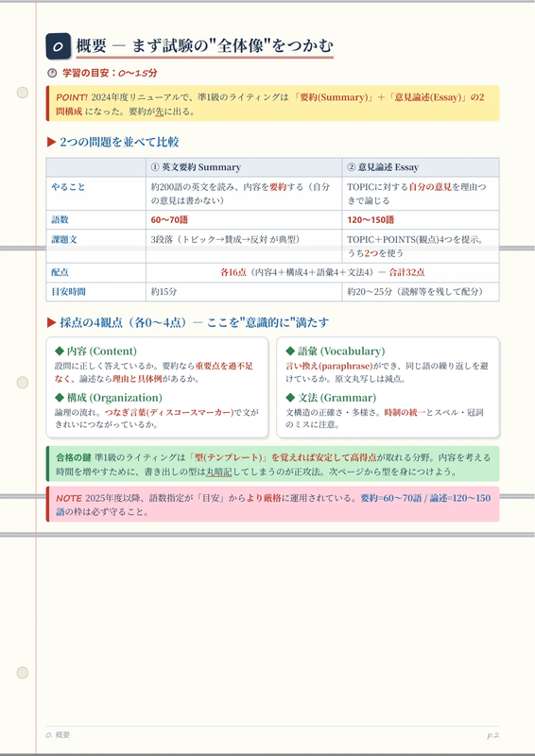Click the row label やること
Screen dimensions: 535x756
[x=68, y=187]
